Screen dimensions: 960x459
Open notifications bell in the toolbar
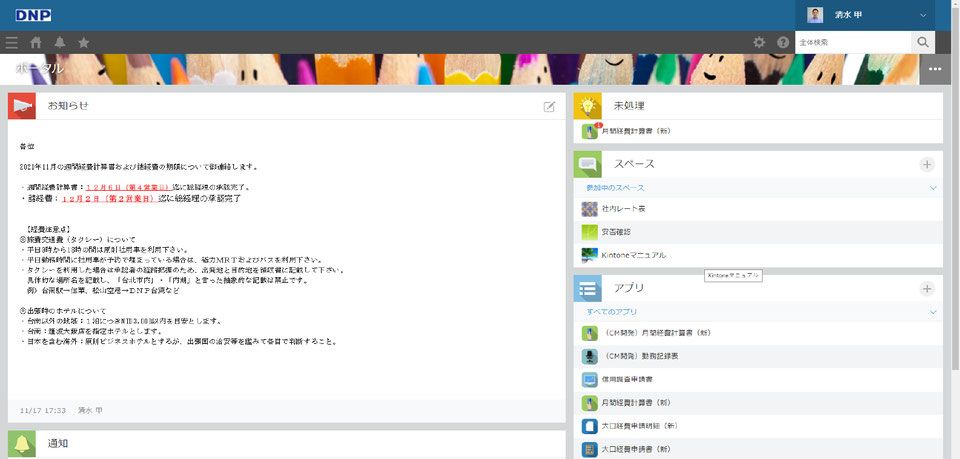click(x=60, y=43)
